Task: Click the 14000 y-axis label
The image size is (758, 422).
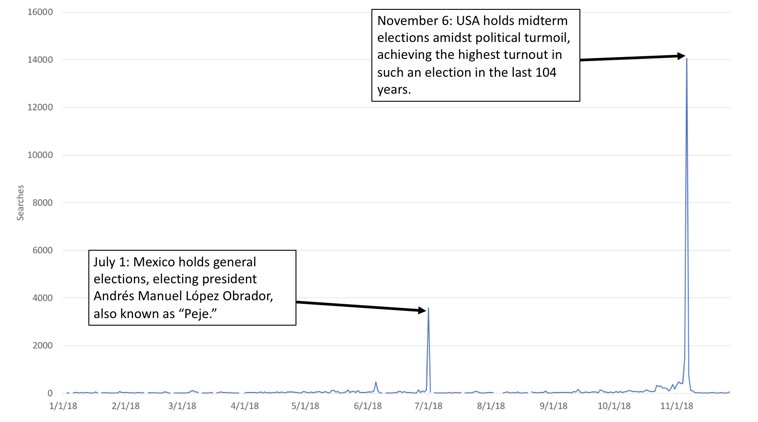Action: [x=40, y=60]
